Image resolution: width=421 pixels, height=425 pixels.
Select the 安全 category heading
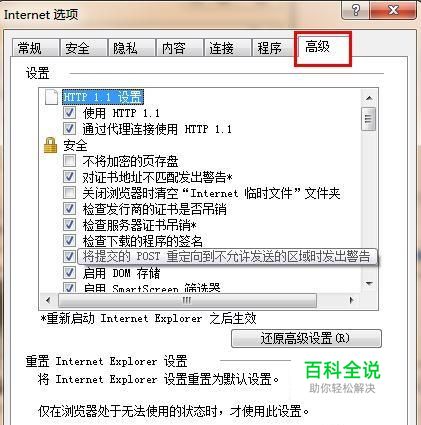(x=75, y=146)
